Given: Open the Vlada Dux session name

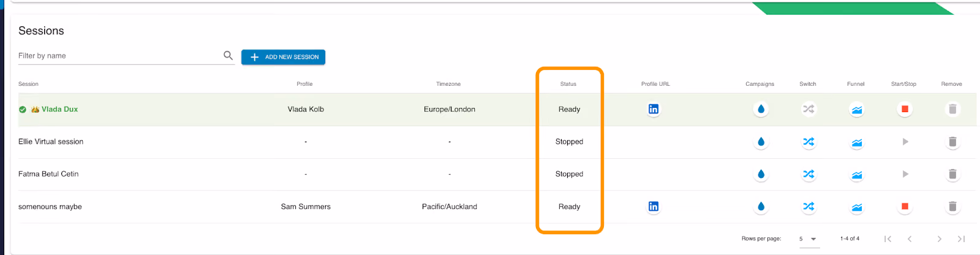Looking at the screenshot, I should [59, 109].
